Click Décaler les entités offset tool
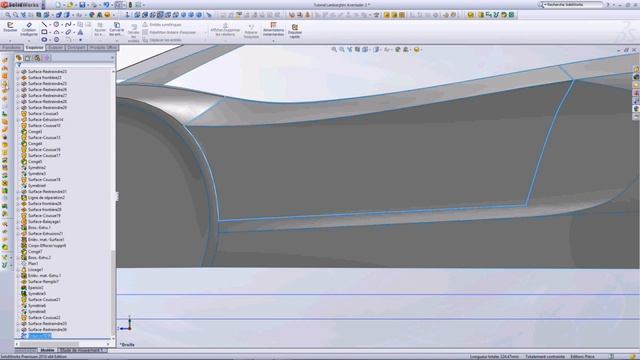Viewport: 640px width, 360px height. point(133,32)
